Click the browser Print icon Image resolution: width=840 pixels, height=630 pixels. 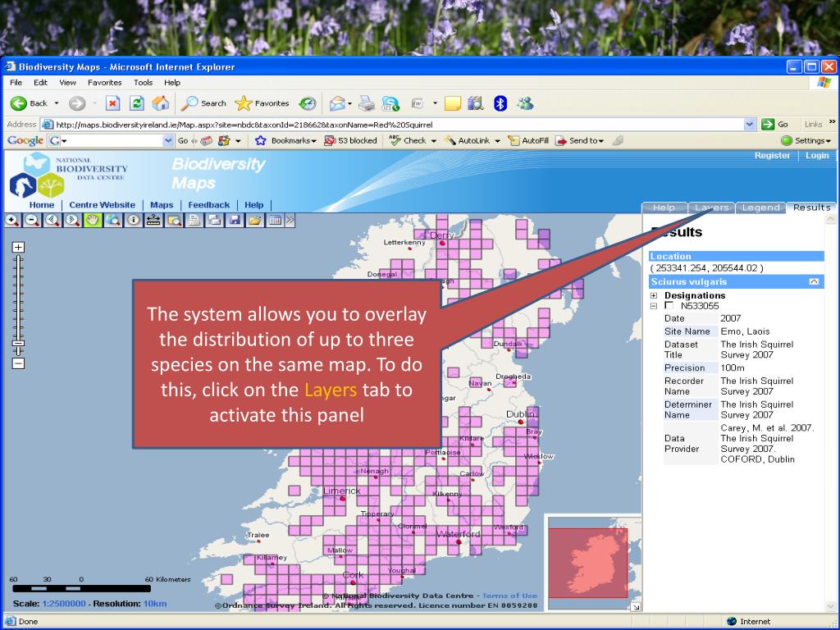tap(367, 103)
